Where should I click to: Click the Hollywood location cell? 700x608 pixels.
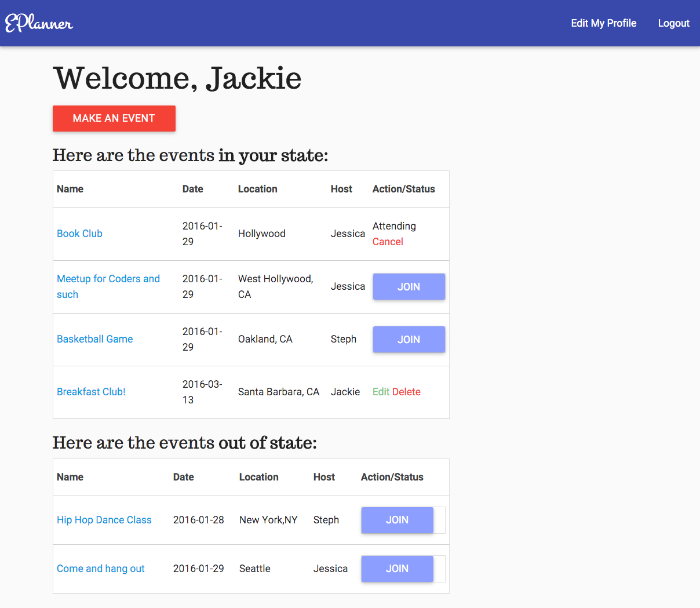click(262, 234)
